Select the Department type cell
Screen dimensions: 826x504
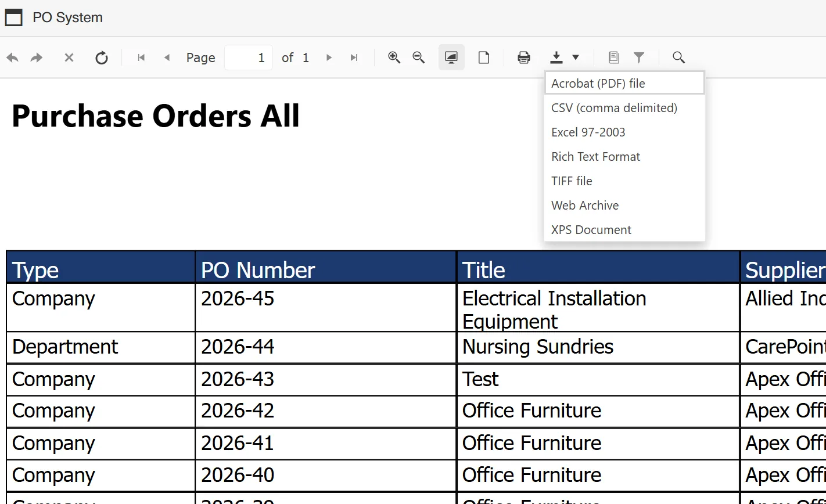pyautogui.click(x=100, y=347)
